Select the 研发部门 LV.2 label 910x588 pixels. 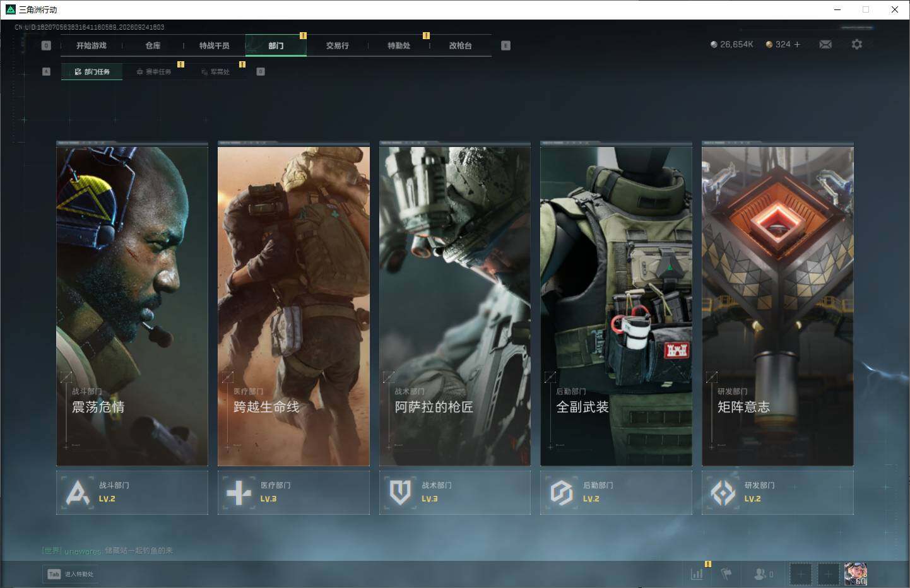[x=760, y=492]
